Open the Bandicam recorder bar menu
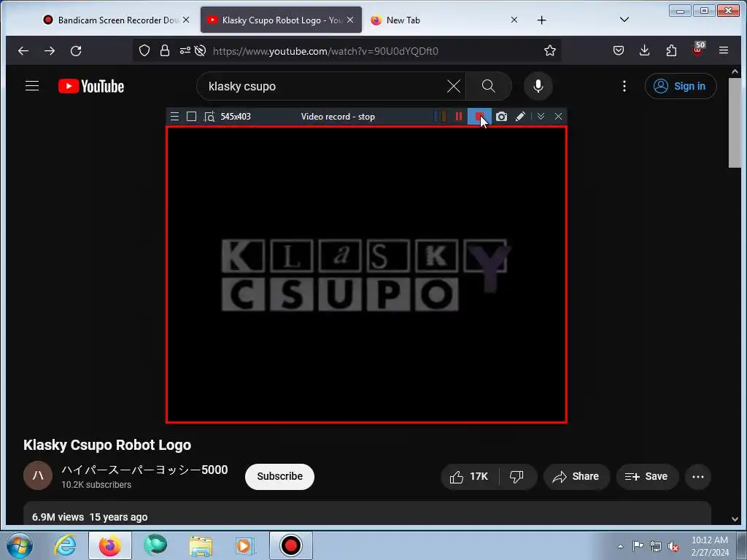The height and width of the screenshot is (560, 747). 175,117
